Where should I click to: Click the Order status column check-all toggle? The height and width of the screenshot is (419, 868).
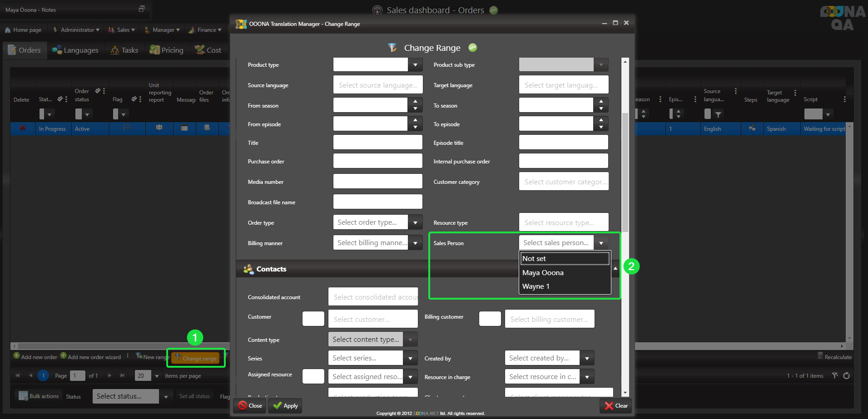click(98, 91)
